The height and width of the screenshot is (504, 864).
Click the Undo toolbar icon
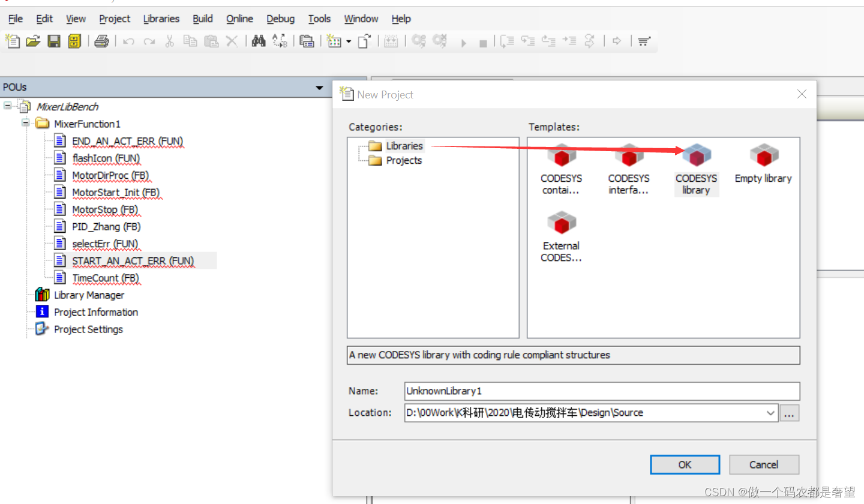128,41
